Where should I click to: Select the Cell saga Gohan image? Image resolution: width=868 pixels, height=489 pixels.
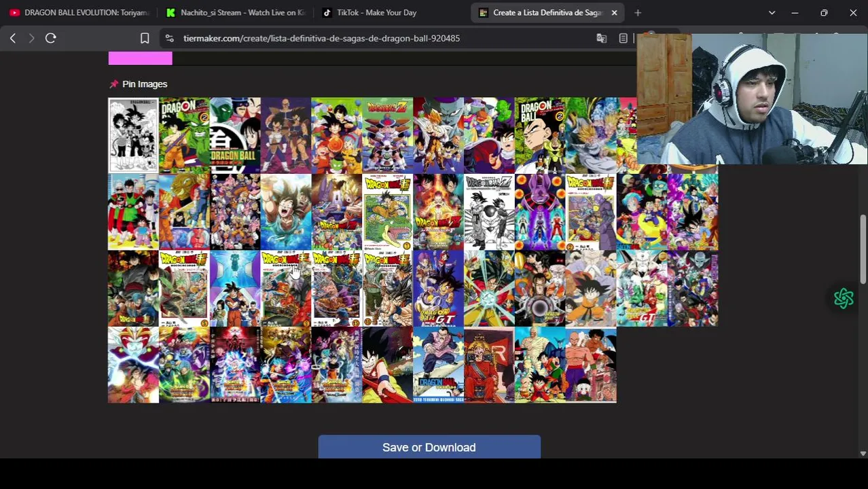pyautogui.click(x=592, y=135)
